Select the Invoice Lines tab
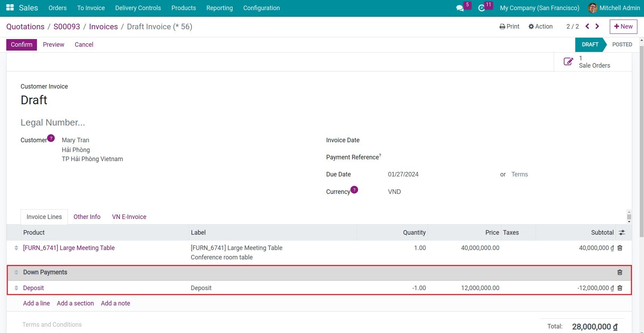Viewport: 644px width, 333px height. click(44, 217)
